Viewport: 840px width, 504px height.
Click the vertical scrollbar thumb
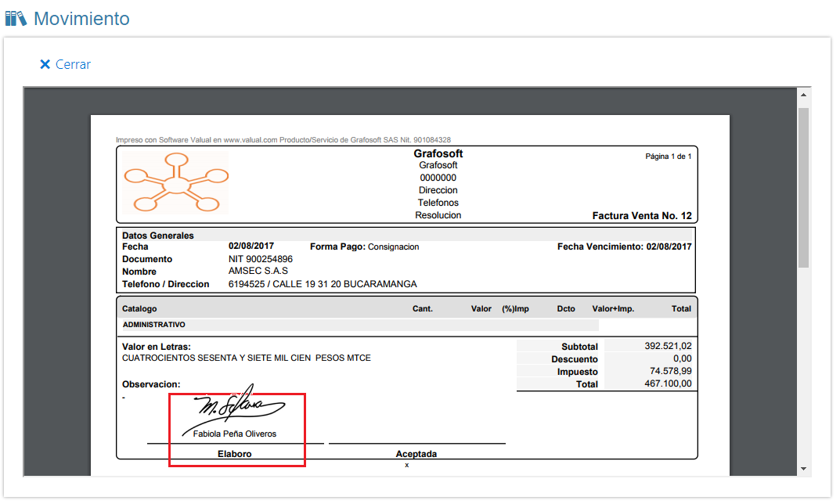803,188
